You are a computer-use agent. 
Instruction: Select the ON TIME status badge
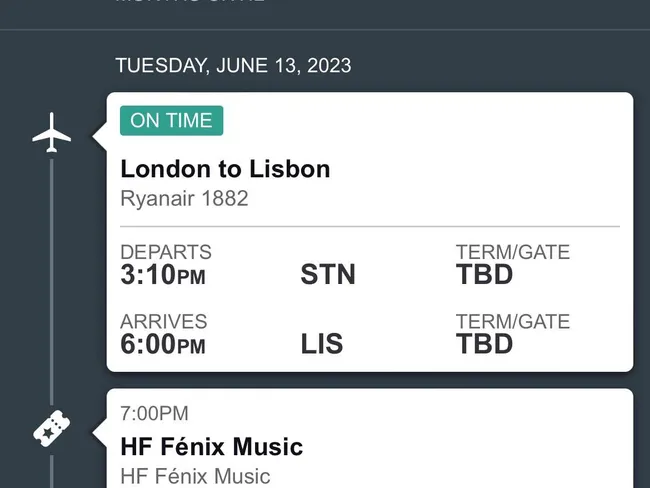pyautogui.click(x=172, y=121)
